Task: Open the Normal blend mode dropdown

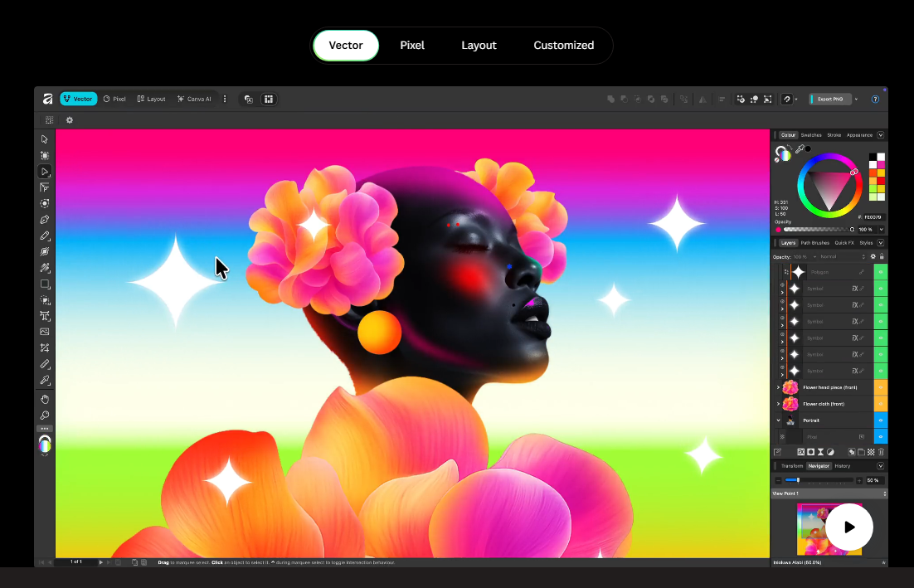Action: 829,256
